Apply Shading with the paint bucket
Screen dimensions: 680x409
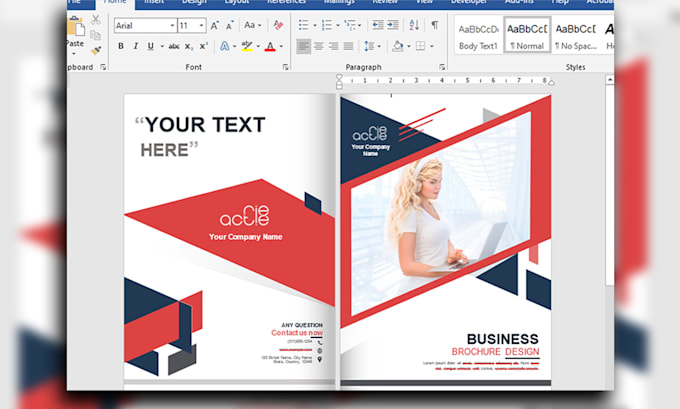click(x=398, y=46)
